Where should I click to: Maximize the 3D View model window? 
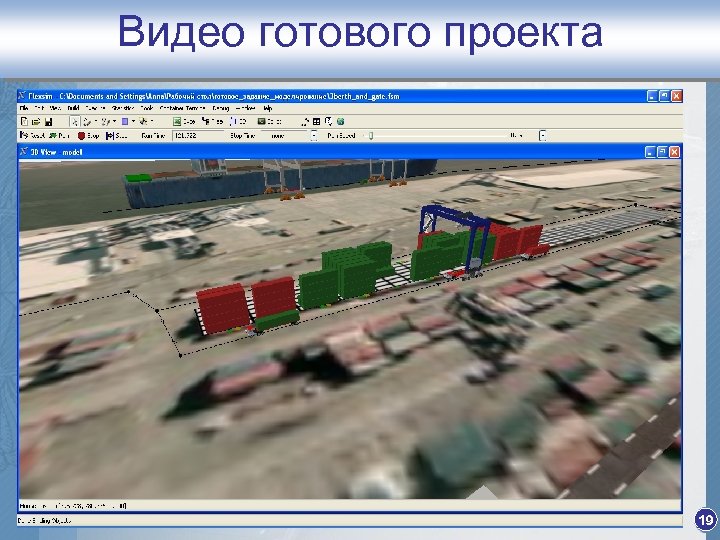tap(662, 152)
